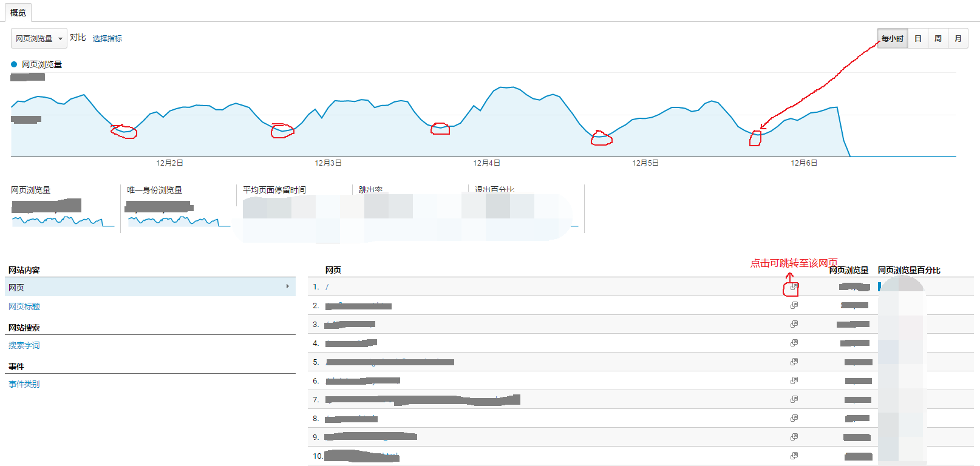The width and height of the screenshot is (980, 466).
Task: Open the 网页浏览量 metric dropdown
Action: click(x=39, y=38)
